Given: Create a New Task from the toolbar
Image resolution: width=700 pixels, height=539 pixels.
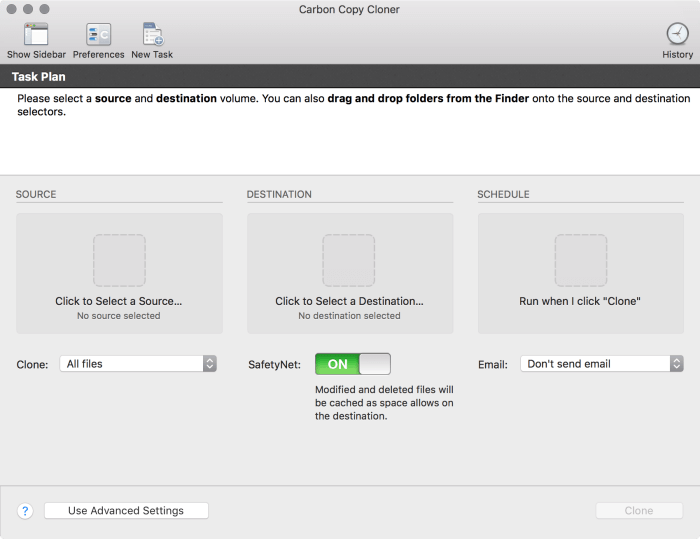Looking at the screenshot, I should pos(153,34).
